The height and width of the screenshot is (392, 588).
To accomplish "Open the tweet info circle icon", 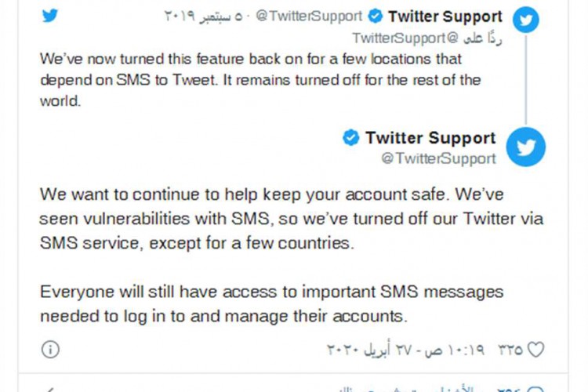I will 50,350.
